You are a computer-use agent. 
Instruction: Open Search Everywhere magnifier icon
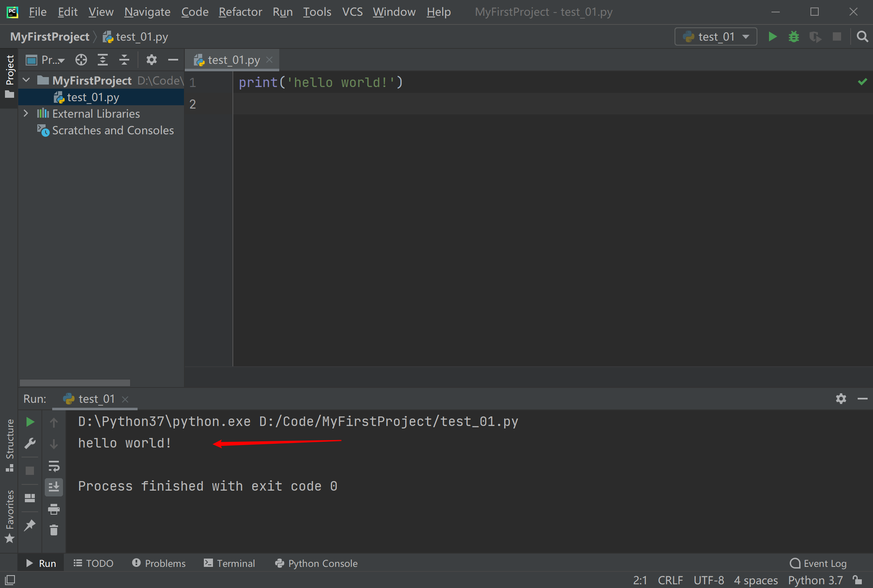pyautogui.click(x=862, y=37)
